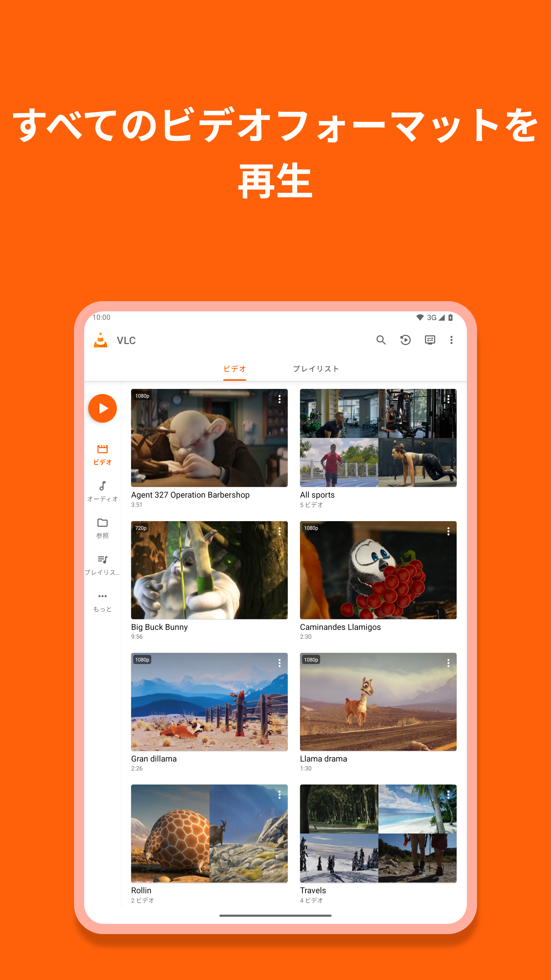The height and width of the screenshot is (980, 551).
Task: Click the 4 ビデオ count under Travels
Action: tap(311, 900)
